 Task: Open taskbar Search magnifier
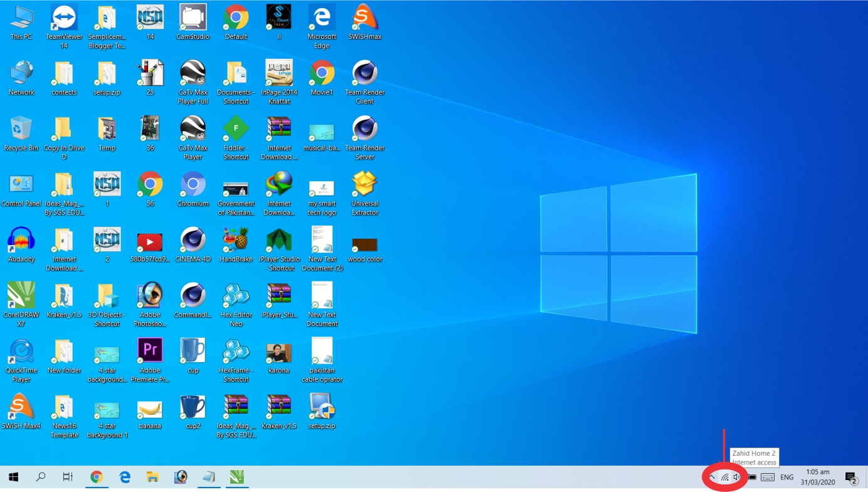[x=41, y=477]
